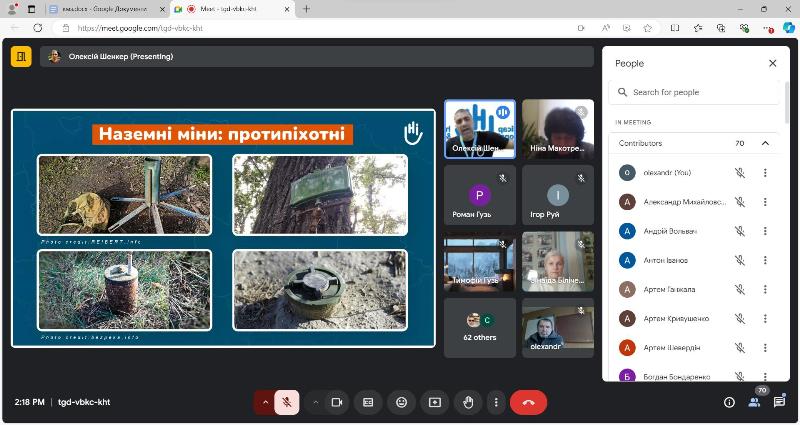The height and width of the screenshot is (425, 800).
Task: Open the emoji reactions picker
Action: (401, 402)
